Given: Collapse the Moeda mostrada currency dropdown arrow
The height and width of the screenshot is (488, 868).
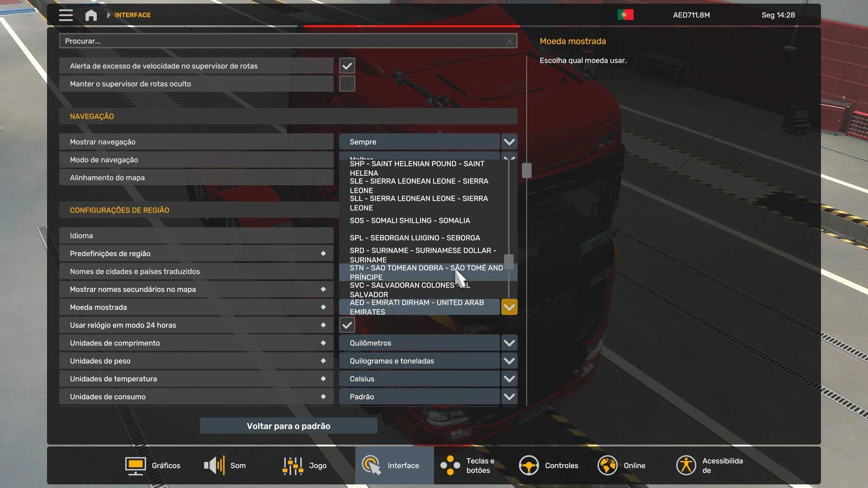Looking at the screenshot, I should (509, 307).
